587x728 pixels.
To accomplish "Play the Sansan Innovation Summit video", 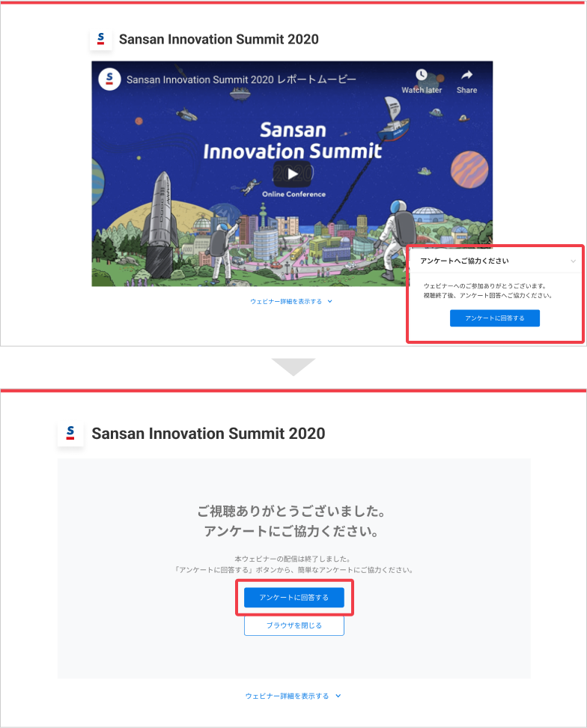I will pos(292,174).
